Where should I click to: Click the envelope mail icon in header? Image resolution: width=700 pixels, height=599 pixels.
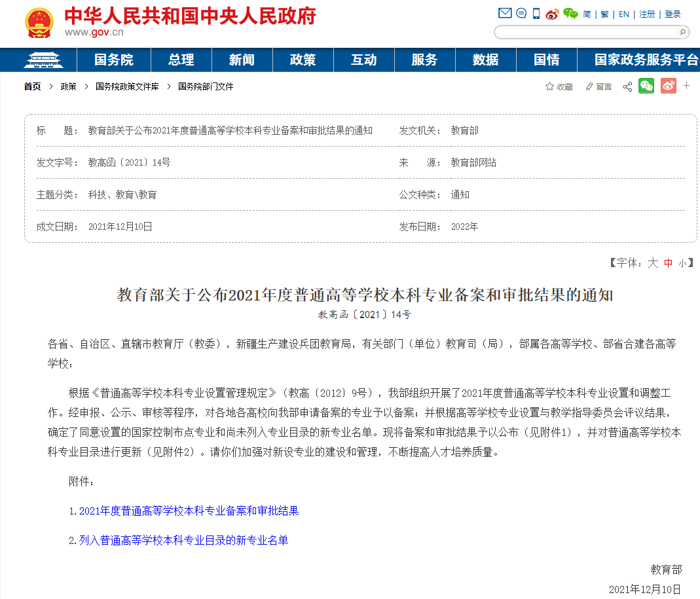(x=505, y=13)
